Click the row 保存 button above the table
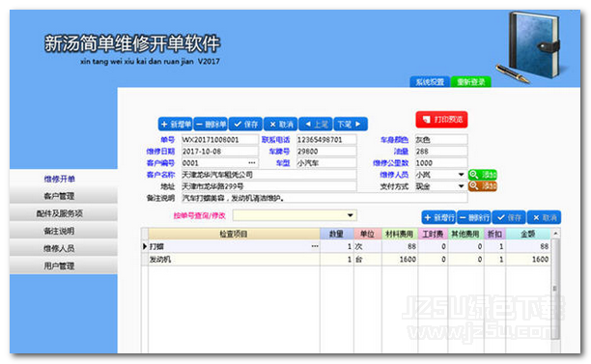 [509, 217]
